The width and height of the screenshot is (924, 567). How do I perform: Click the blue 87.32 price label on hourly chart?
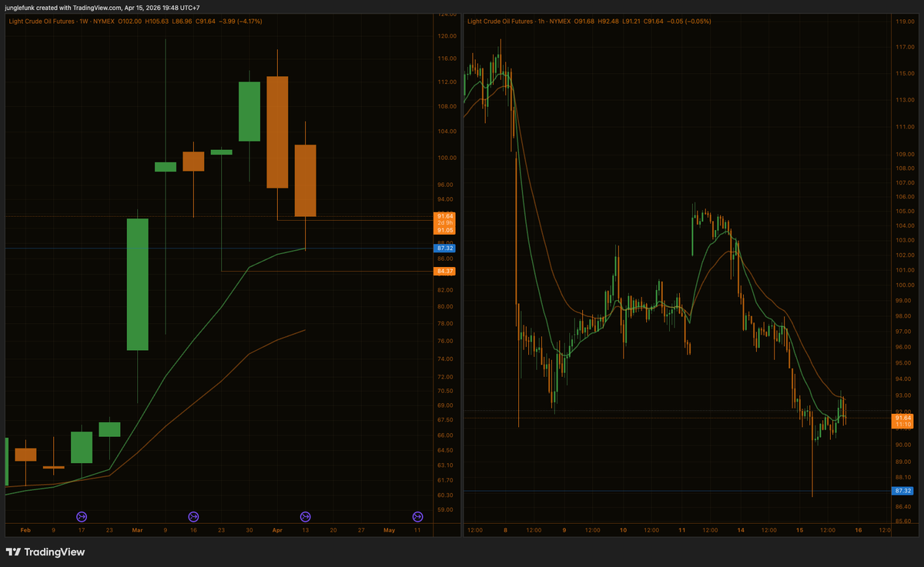pyautogui.click(x=902, y=491)
